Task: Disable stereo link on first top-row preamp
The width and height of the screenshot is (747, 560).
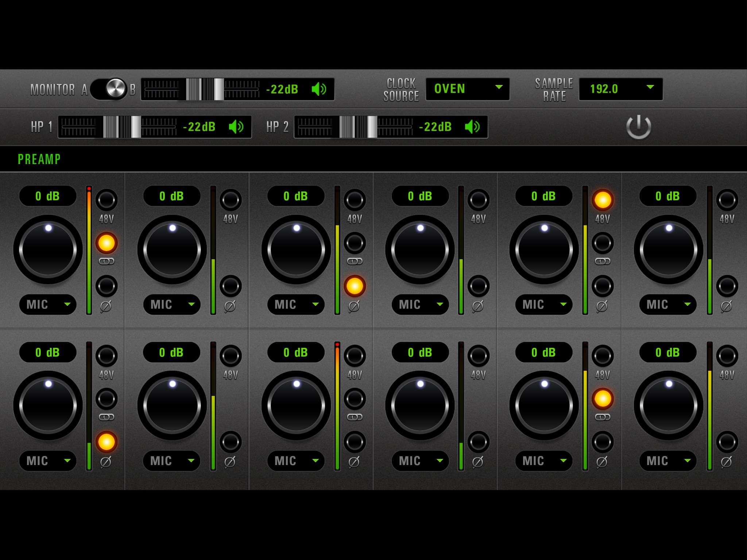Action: pos(106,243)
